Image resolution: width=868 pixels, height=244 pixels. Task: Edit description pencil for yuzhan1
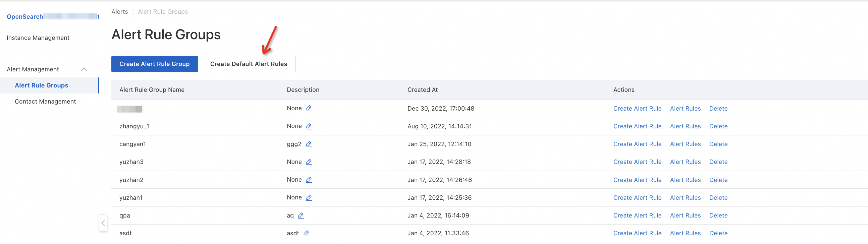click(309, 197)
